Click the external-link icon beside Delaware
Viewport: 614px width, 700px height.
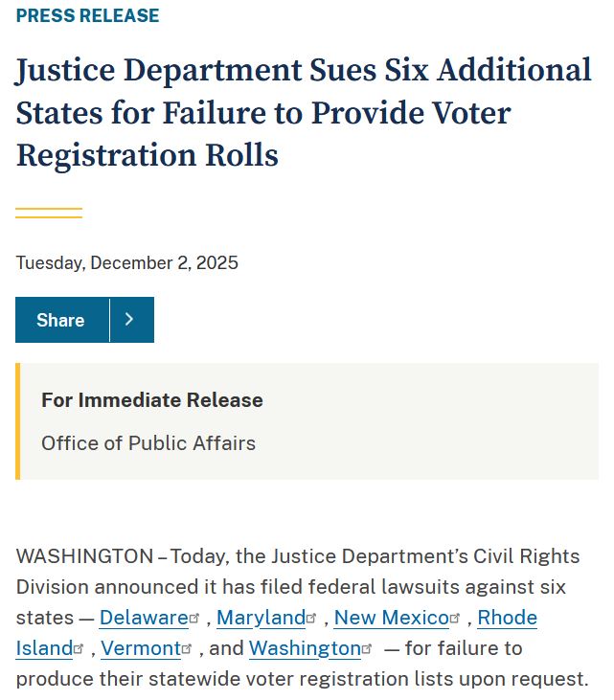pyautogui.click(x=195, y=619)
